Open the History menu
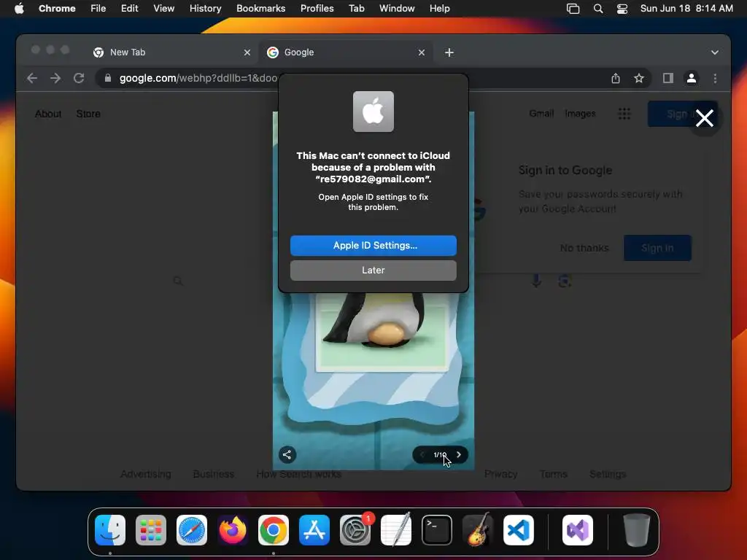 [x=205, y=8]
